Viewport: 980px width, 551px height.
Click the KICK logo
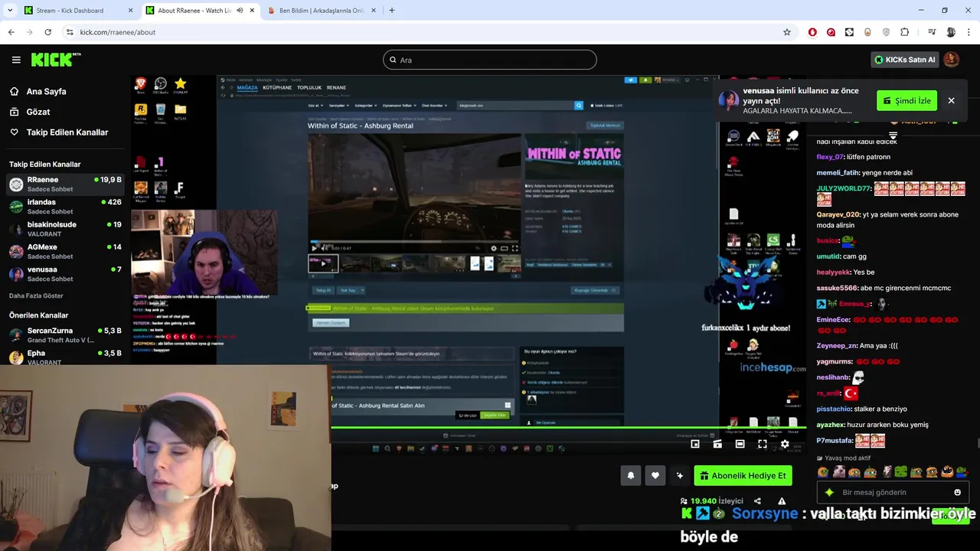pyautogui.click(x=56, y=60)
